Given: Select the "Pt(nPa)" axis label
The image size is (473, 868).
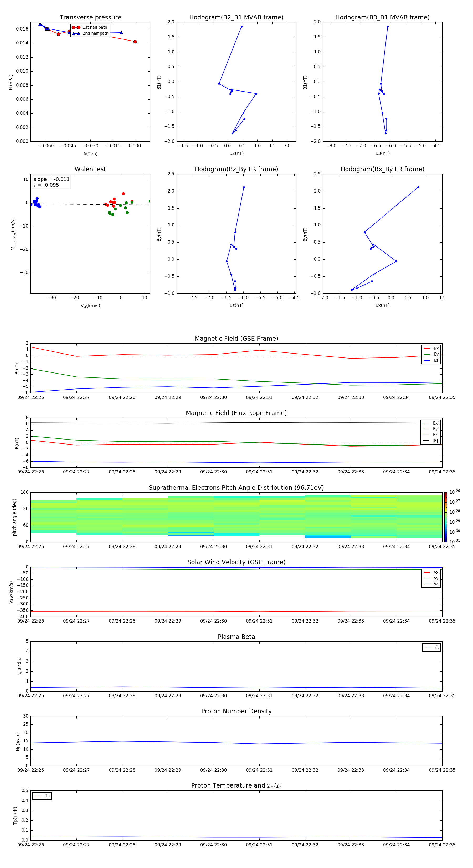Looking at the screenshot, I should 11,82.
